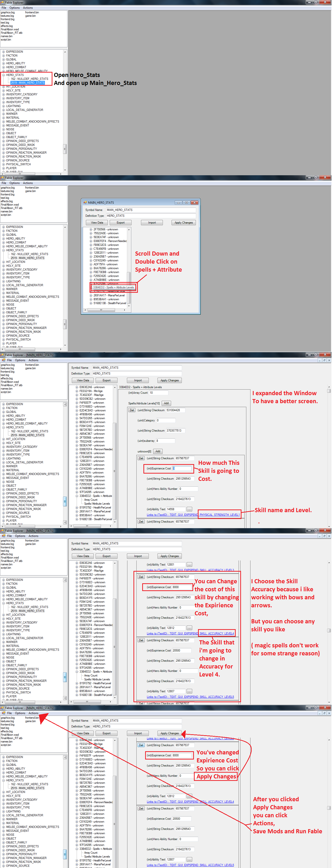Click Add button next to Spells/Attribute Levels[10]
Screen dimensions: 332x868
coord(166,403)
